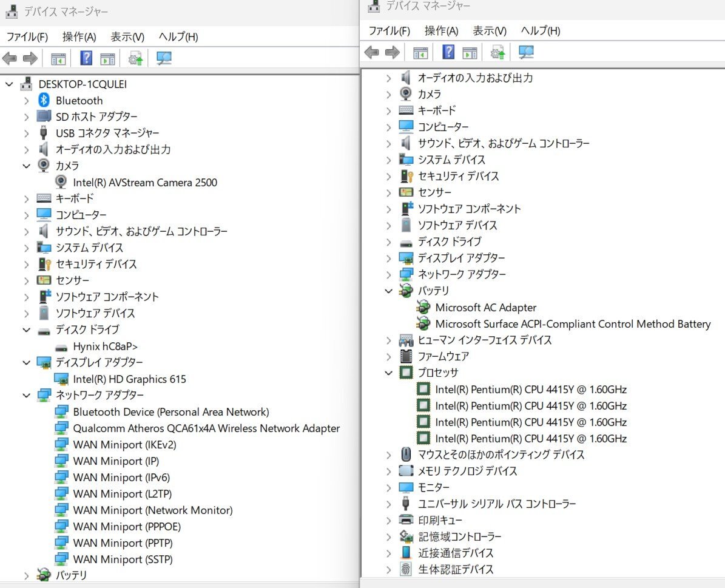
Task: Click the USB コネクタ マネージャー plug icon
Action: click(44, 132)
